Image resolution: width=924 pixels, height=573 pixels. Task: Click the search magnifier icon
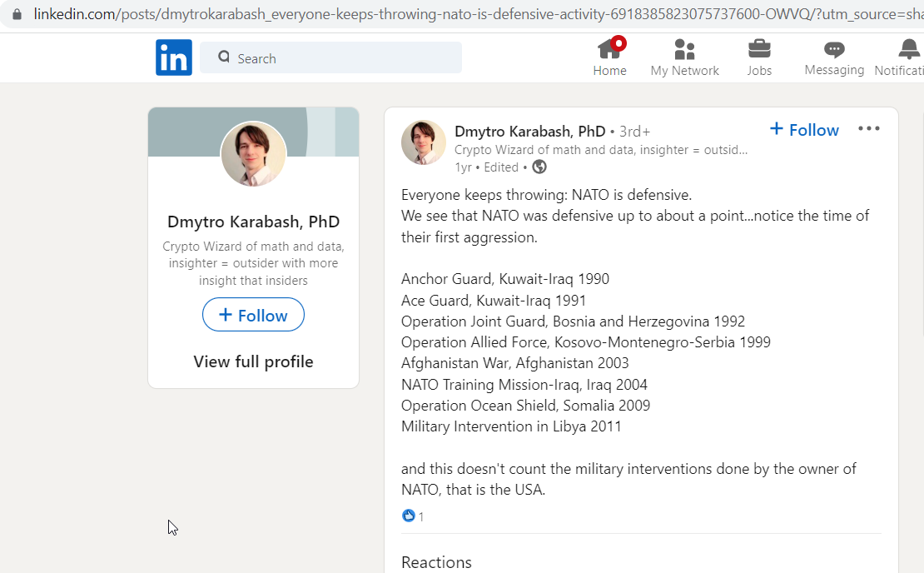tap(224, 57)
